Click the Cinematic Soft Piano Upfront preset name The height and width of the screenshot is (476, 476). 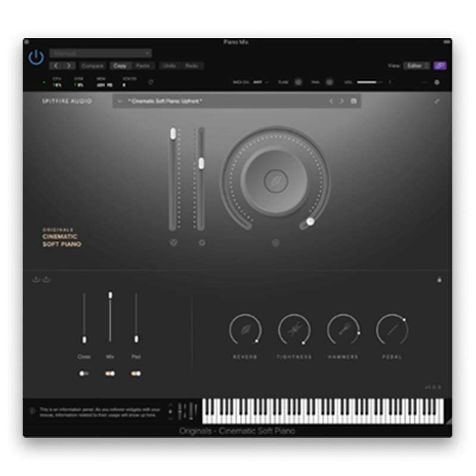pos(165,101)
